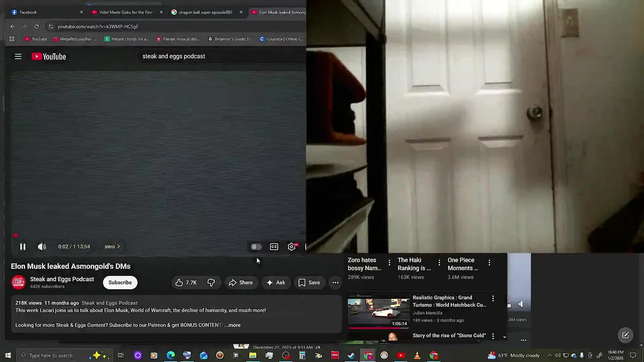Share the Elon Musk video
The width and height of the screenshot is (644, 362).
pyautogui.click(x=240, y=283)
